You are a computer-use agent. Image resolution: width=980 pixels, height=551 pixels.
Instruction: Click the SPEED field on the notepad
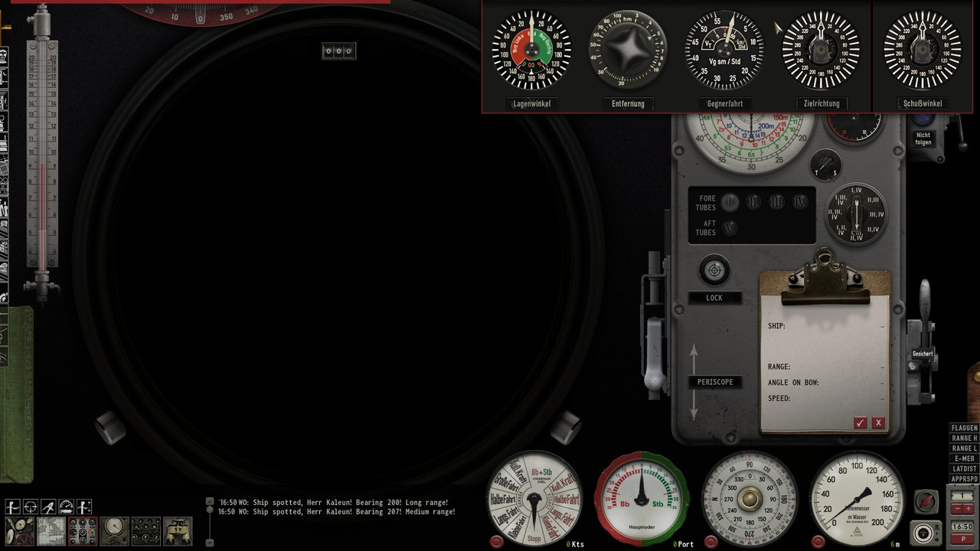point(826,398)
